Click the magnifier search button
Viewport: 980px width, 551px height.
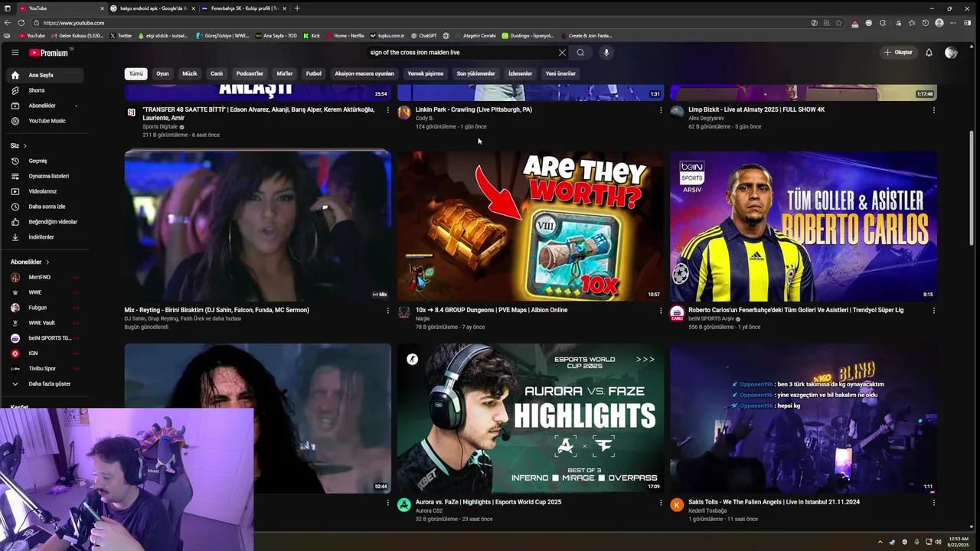coord(580,53)
